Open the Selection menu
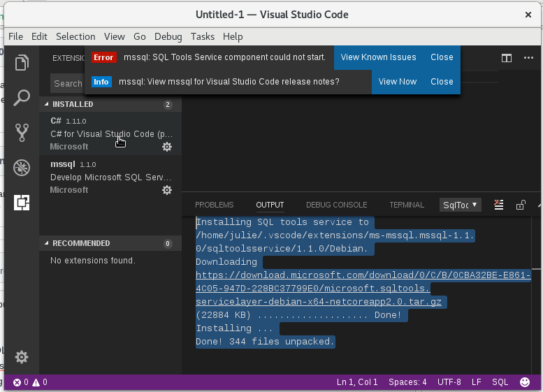The height and width of the screenshot is (392, 543). point(75,36)
